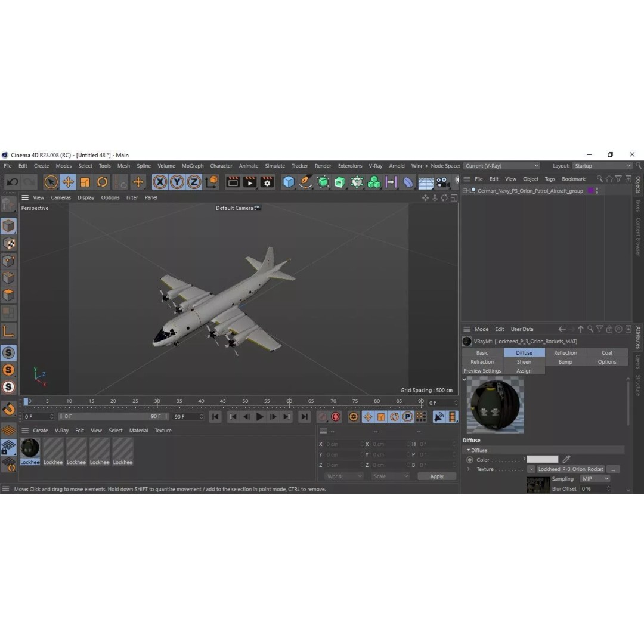Toggle Scale keyframe recording

click(x=381, y=417)
